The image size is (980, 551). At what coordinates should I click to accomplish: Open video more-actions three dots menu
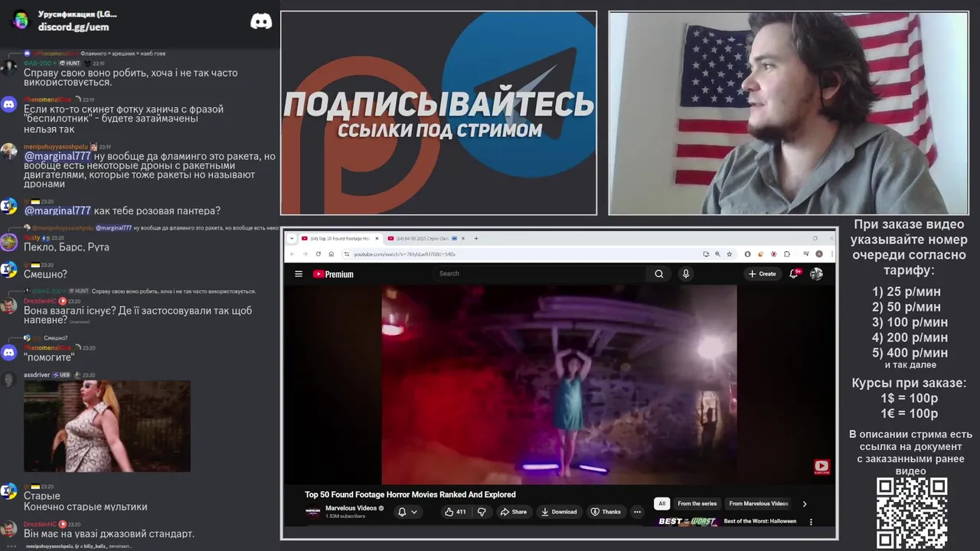click(x=637, y=512)
